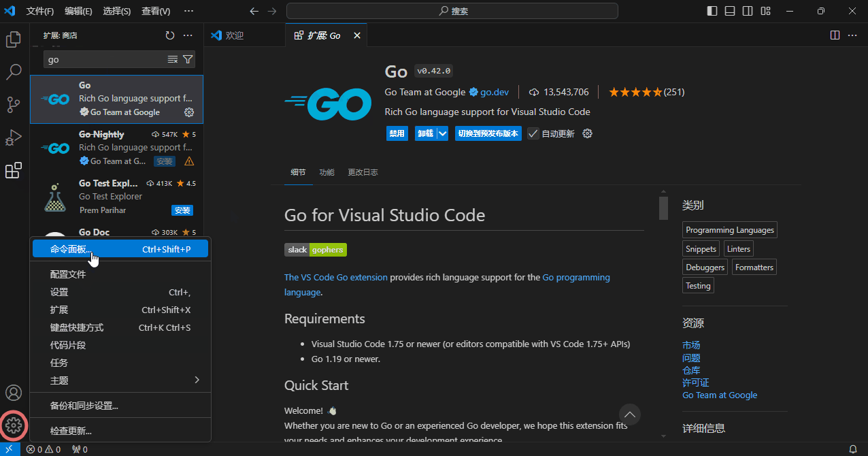The height and width of the screenshot is (456, 868).
Task: Click the 禁用 button to disable Go
Action: click(397, 133)
